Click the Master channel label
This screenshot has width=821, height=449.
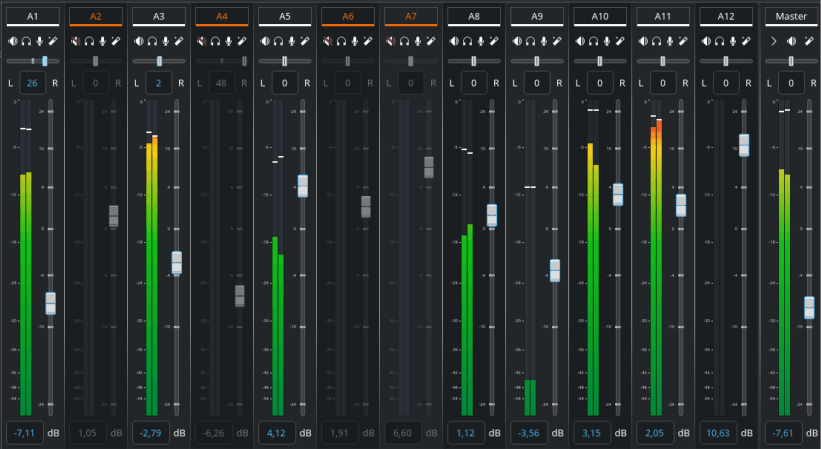(791, 17)
